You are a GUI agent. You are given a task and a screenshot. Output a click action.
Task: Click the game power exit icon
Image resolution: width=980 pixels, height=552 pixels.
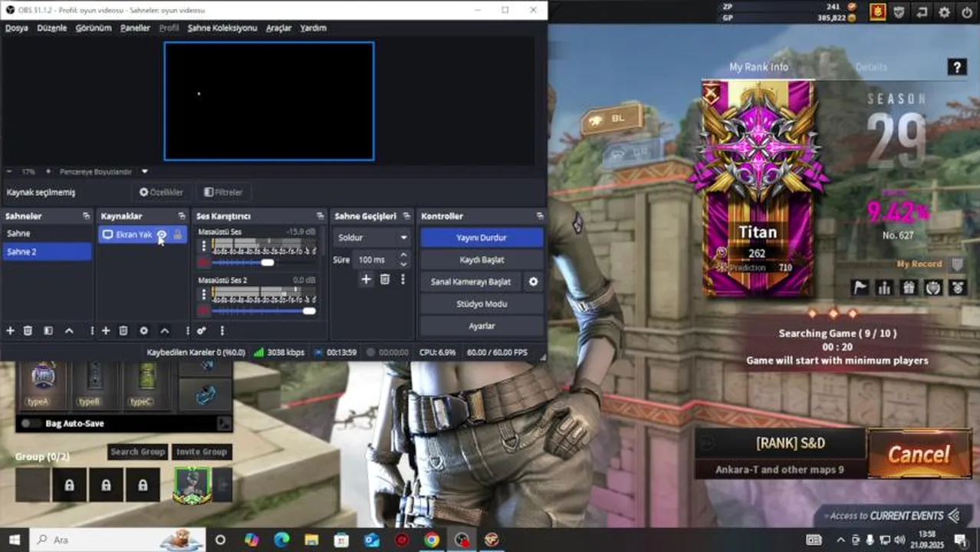tap(965, 12)
